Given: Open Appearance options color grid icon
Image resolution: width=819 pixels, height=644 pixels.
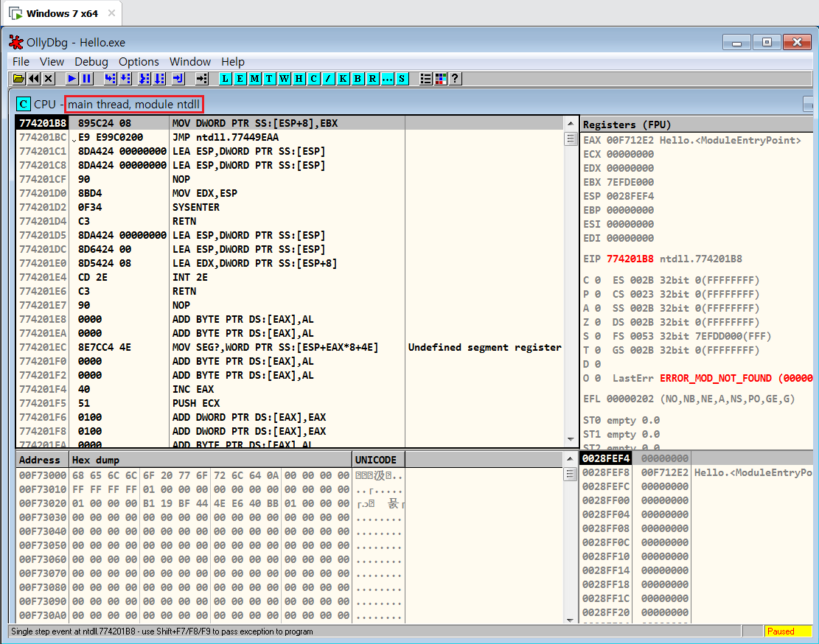Looking at the screenshot, I should pyautogui.click(x=440, y=79).
